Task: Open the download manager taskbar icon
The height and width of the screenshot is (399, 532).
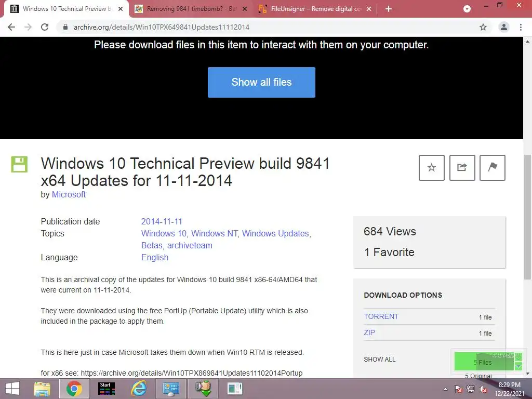Action: [203, 389]
